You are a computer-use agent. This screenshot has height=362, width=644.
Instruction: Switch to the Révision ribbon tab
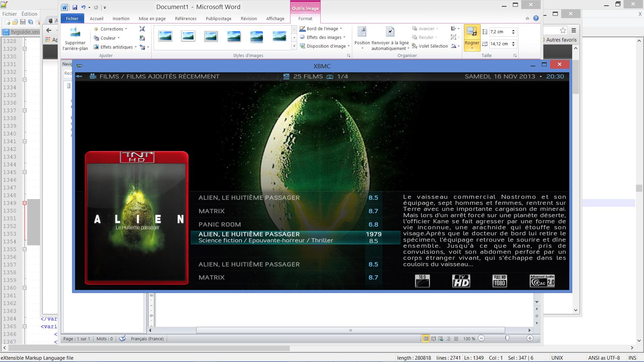(x=249, y=18)
